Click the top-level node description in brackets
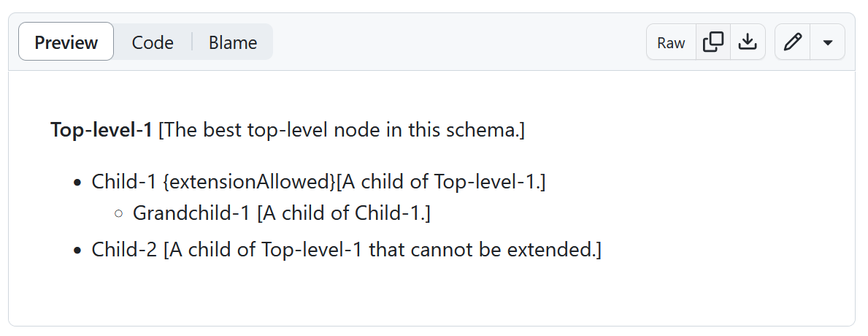 tap(342, 131)
